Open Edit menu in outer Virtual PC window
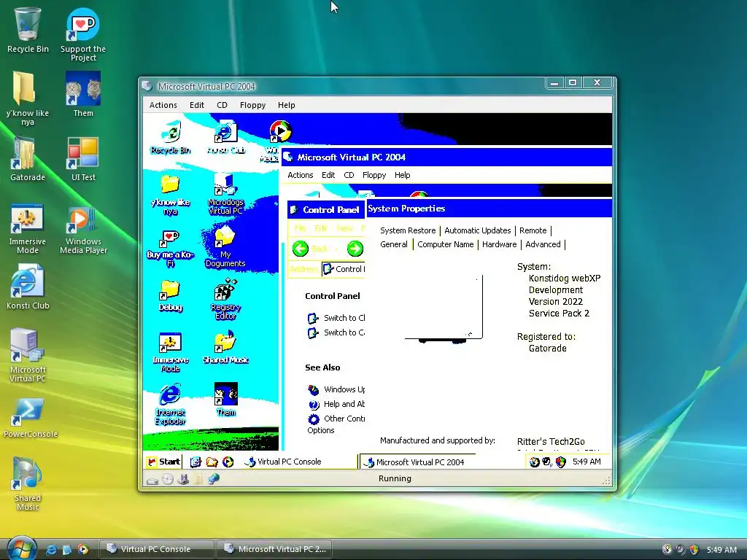747x560 pixels. click(197, 105)
